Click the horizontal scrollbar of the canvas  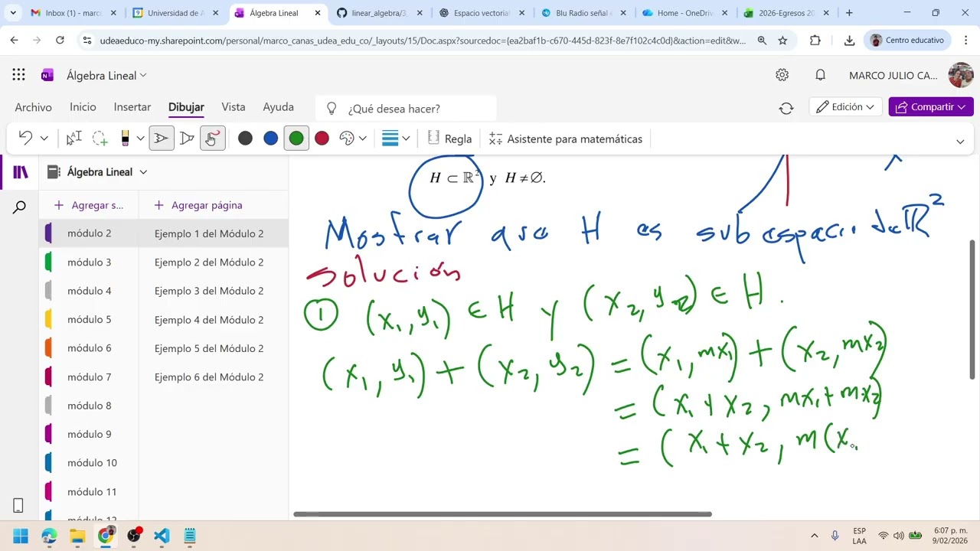click(x=502, y=514)
